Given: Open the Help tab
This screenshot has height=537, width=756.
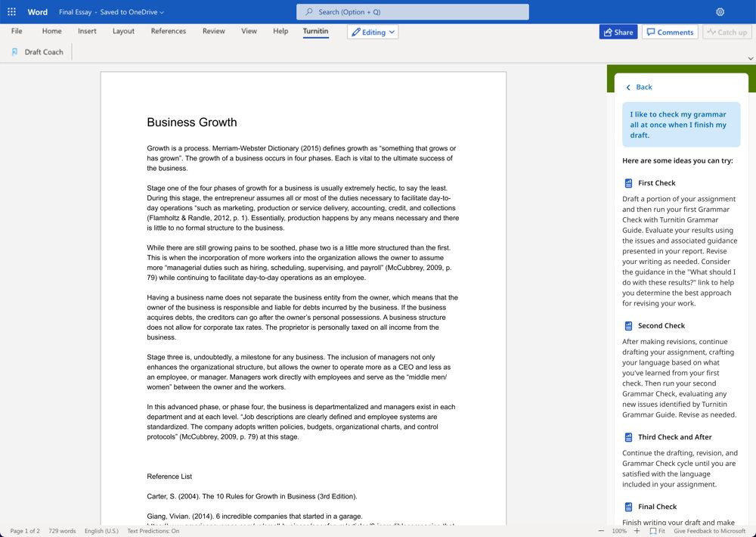Looking at the screenshot, I should (280, 31).
